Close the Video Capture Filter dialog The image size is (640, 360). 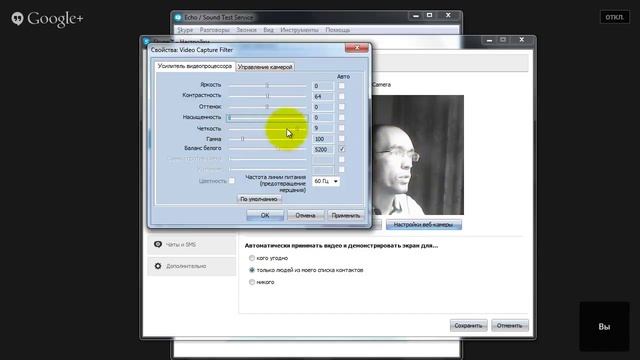click(x=356, y=48)
